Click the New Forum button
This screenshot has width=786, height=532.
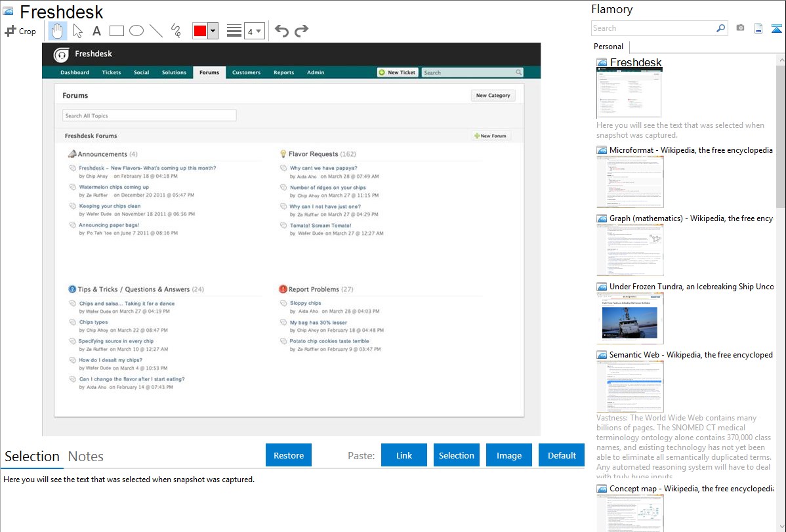coord(490,136)
